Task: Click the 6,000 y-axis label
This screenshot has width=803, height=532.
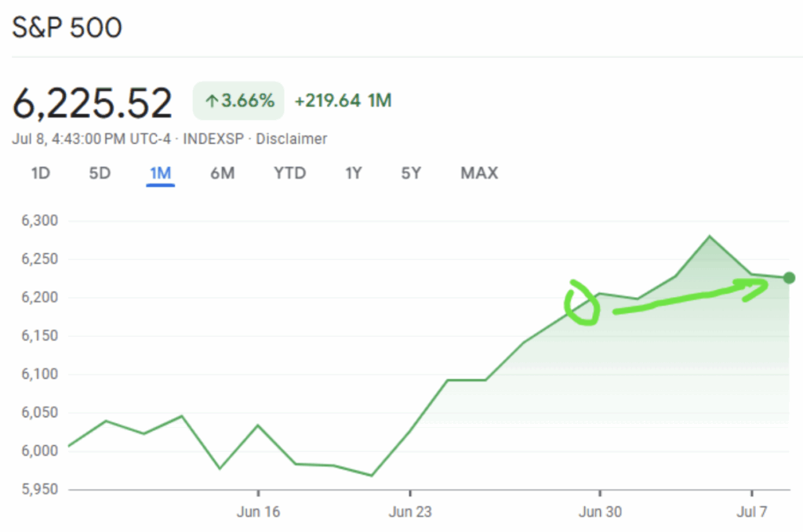Action: pos(39,451)
